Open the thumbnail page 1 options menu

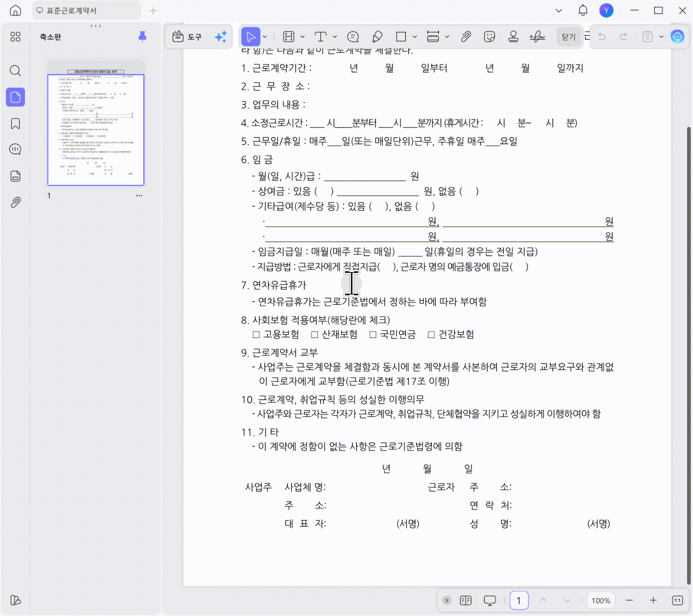pos(139,196)
